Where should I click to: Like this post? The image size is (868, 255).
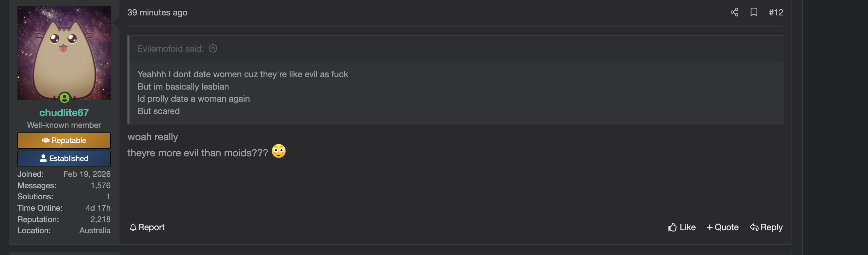[684, 227]
